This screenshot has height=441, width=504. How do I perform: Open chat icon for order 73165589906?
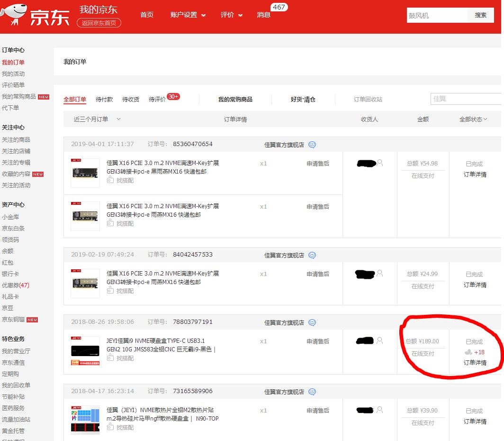pyautogui.click(x=312, y=392)
